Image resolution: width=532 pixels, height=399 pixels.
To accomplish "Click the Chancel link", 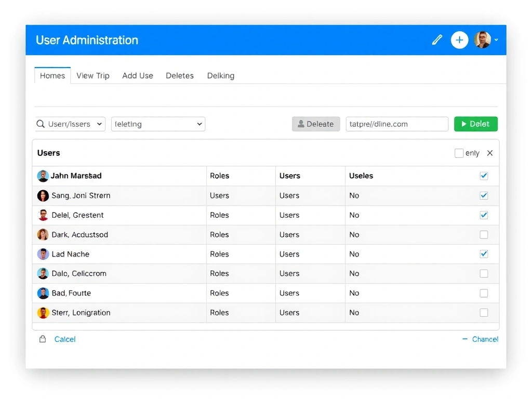I will [485, 339].
